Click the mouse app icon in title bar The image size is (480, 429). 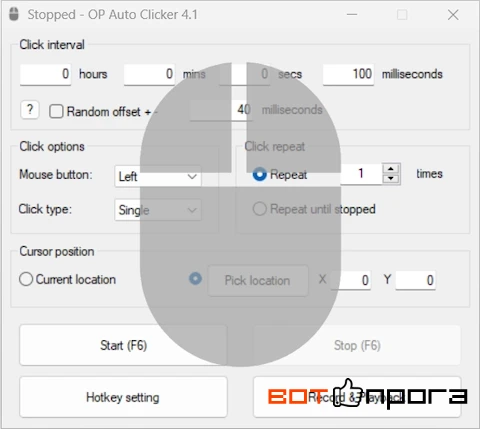14,14
